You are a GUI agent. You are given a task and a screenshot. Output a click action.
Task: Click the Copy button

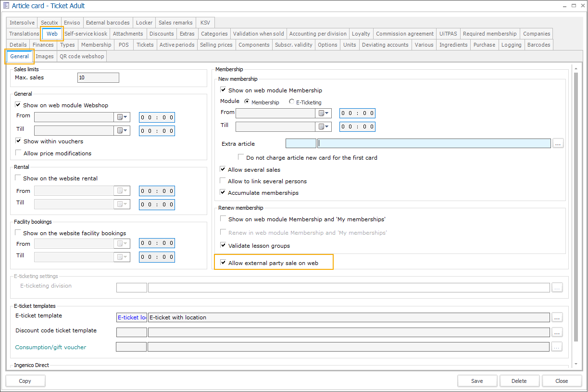coord(25,381)
